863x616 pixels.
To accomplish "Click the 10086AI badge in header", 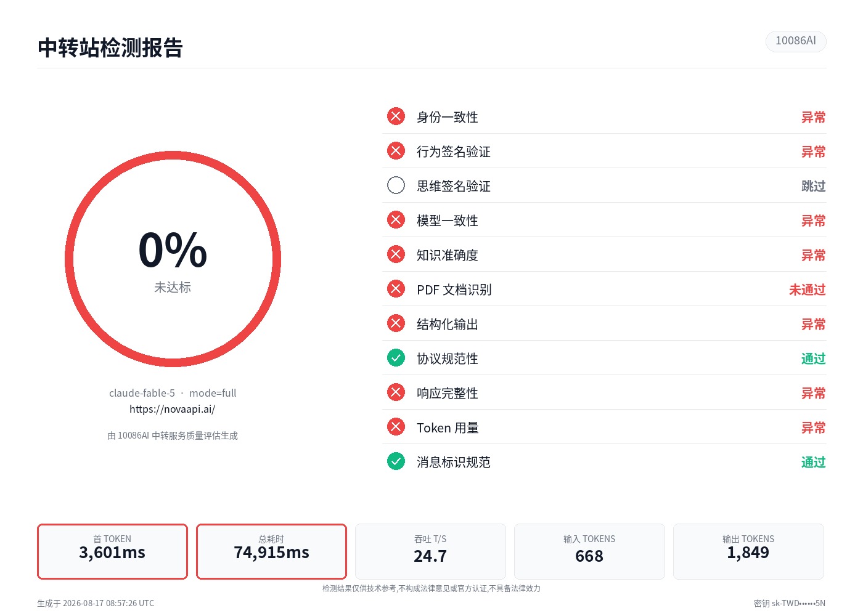I will pos(796,41).
